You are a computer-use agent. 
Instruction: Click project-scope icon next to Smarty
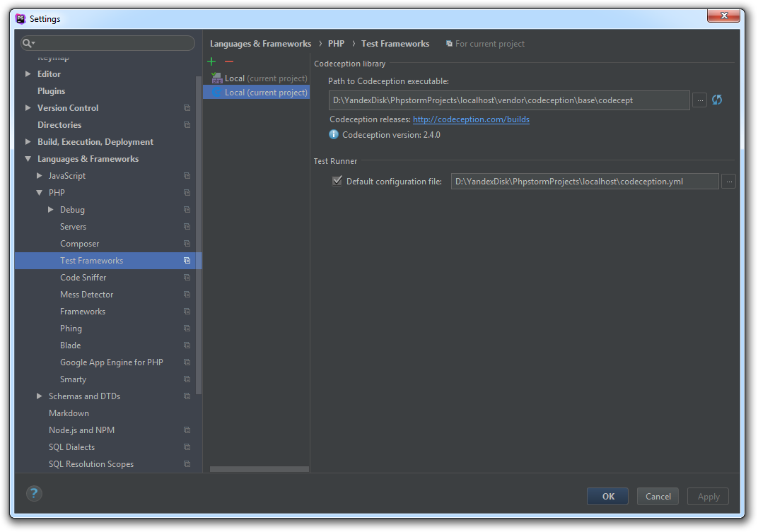(187, 379)
